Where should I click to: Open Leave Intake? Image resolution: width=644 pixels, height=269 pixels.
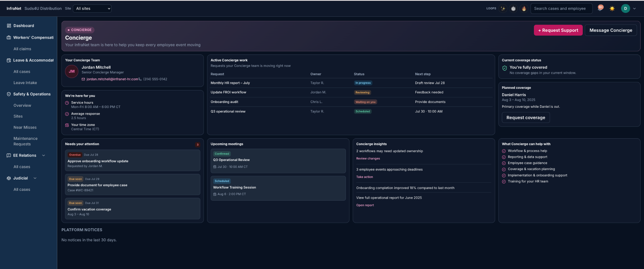tap(25, 83)
